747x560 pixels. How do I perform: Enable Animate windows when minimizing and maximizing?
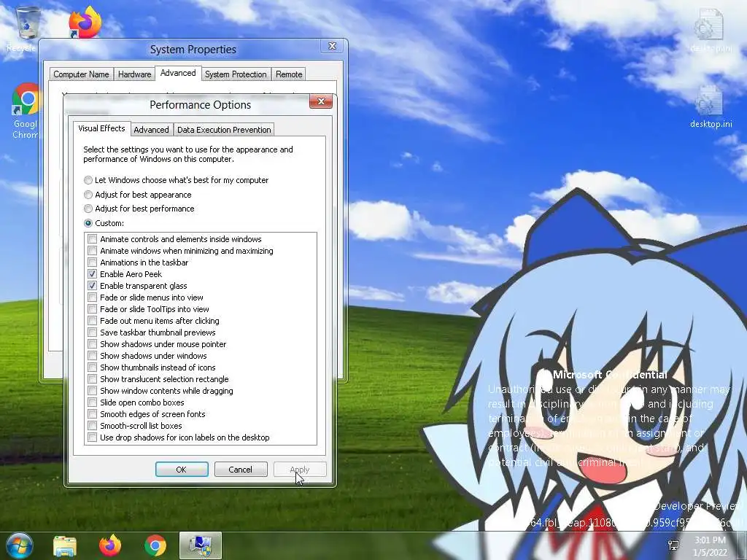click(x=93, y=251)
